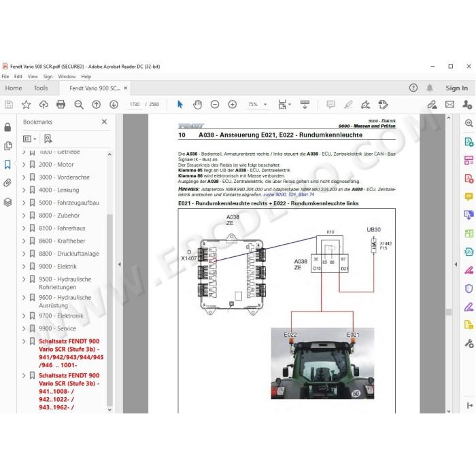This screenshot has width=476, height=476.
Task: Click the document vertical scrollbar thumb
Action: pos(449,311)
